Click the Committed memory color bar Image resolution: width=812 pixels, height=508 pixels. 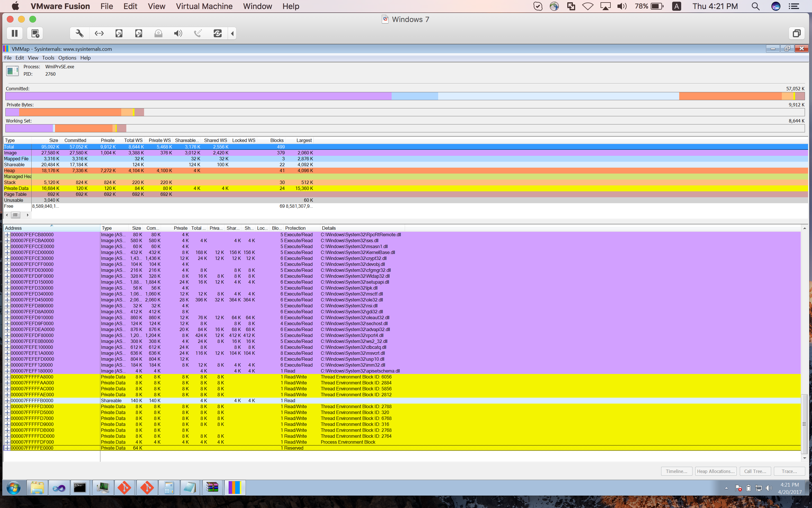click(x=405, y=96)
